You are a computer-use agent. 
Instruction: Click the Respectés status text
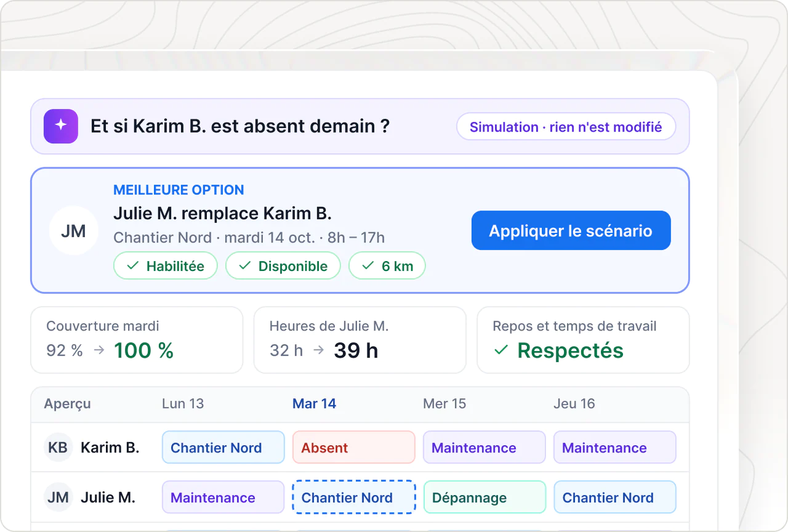pos(571,350)
